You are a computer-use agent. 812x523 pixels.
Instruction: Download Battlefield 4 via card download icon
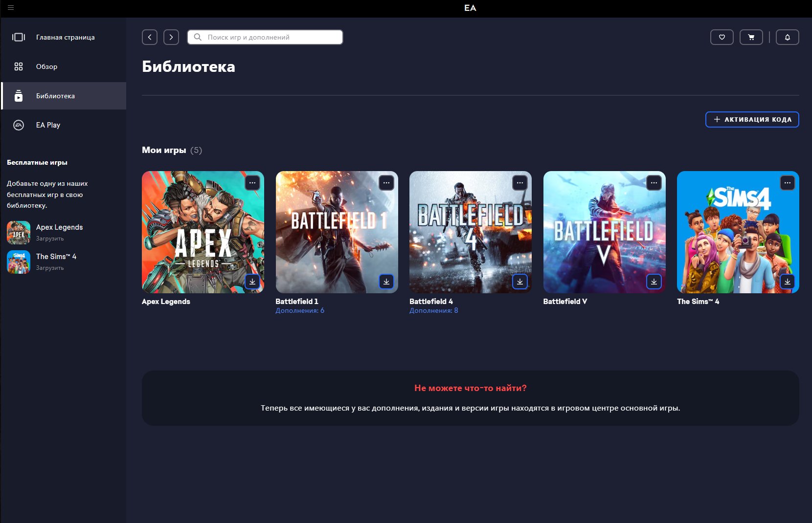(x=520, y=282)
